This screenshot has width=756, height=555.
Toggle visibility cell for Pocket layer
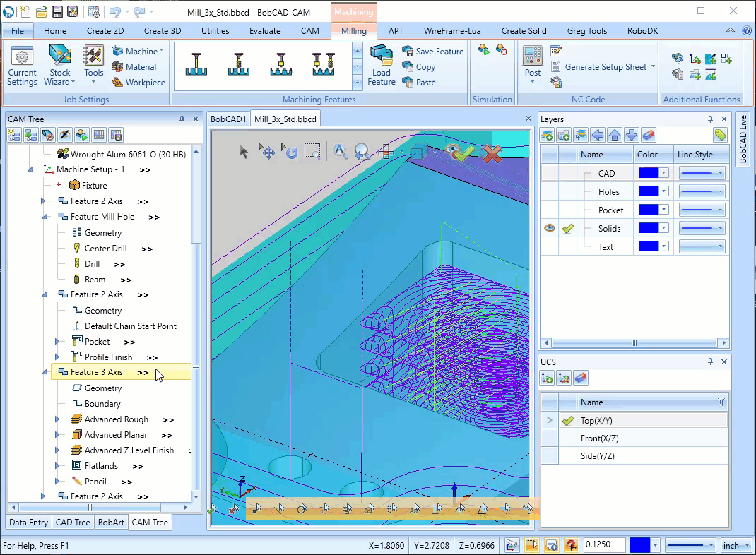pyautogui.click(x=550, y=210)
